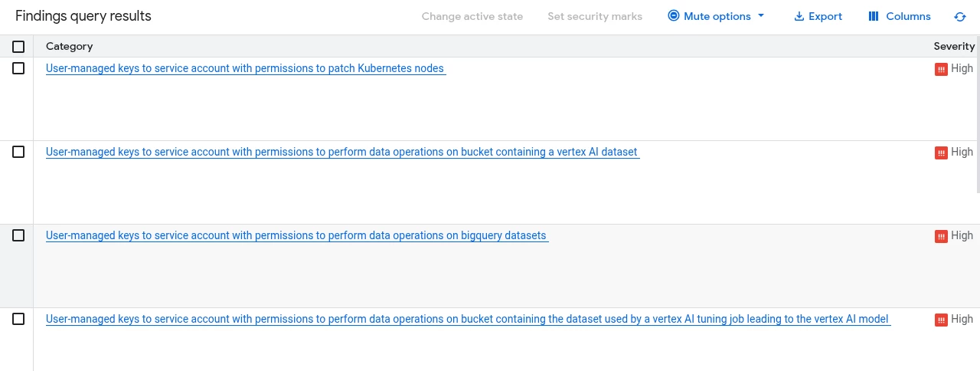Click the High severity icon for bigquery datasets finding
This screenshot has width=980, height=371.
coord(941,236)
